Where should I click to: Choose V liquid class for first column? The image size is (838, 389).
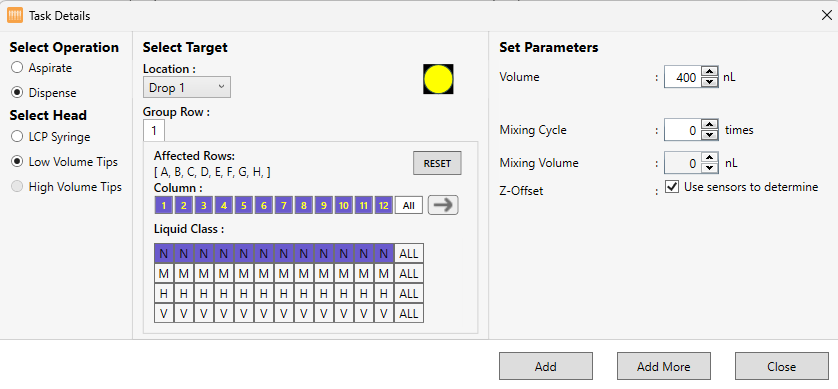[x=164, y=314]
